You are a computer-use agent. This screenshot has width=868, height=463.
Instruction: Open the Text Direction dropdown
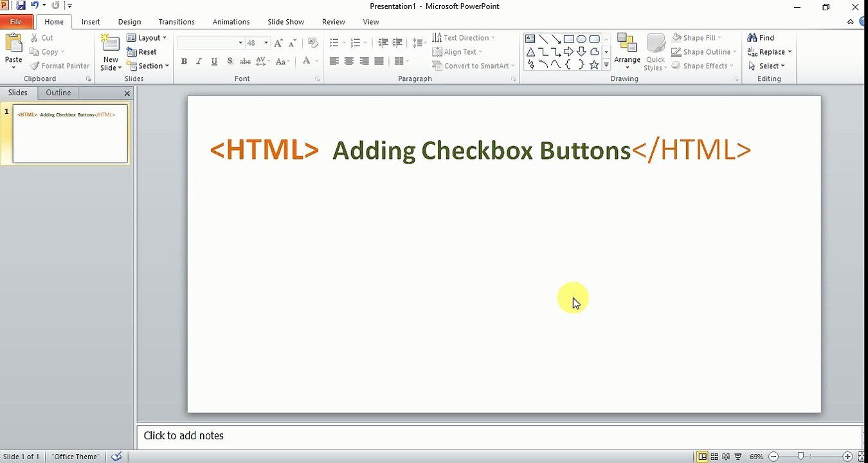pos(464,38)
